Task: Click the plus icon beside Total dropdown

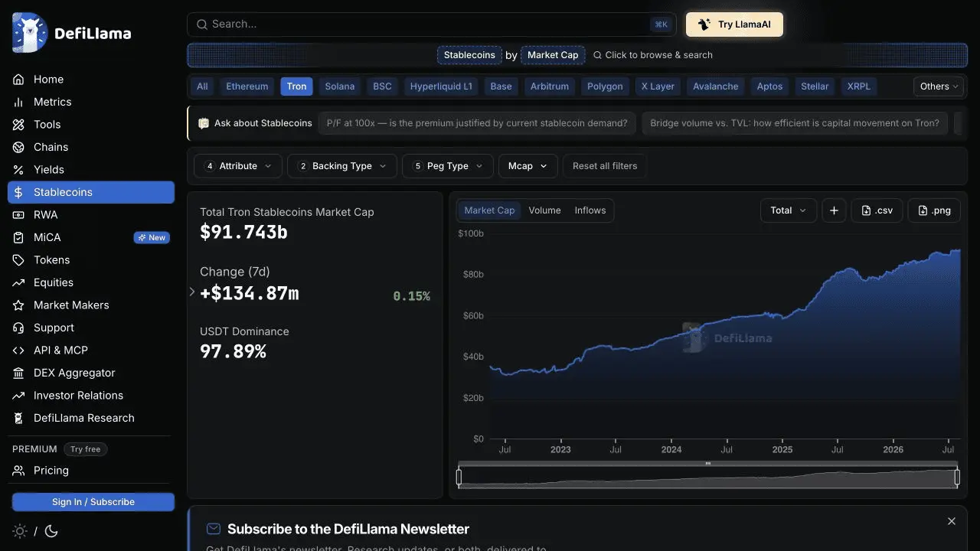Action: tap(834, 210)
